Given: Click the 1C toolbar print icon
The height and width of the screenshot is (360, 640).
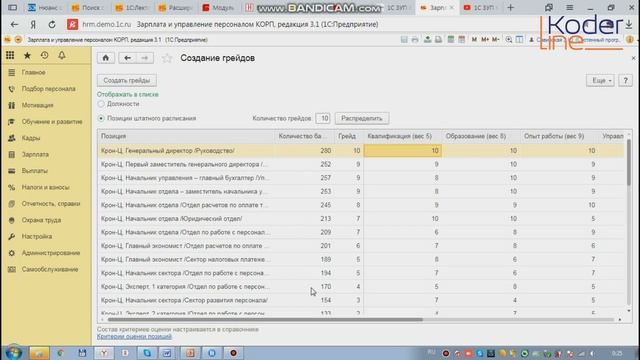Looking at the screenshot, I should click(415, 40).
